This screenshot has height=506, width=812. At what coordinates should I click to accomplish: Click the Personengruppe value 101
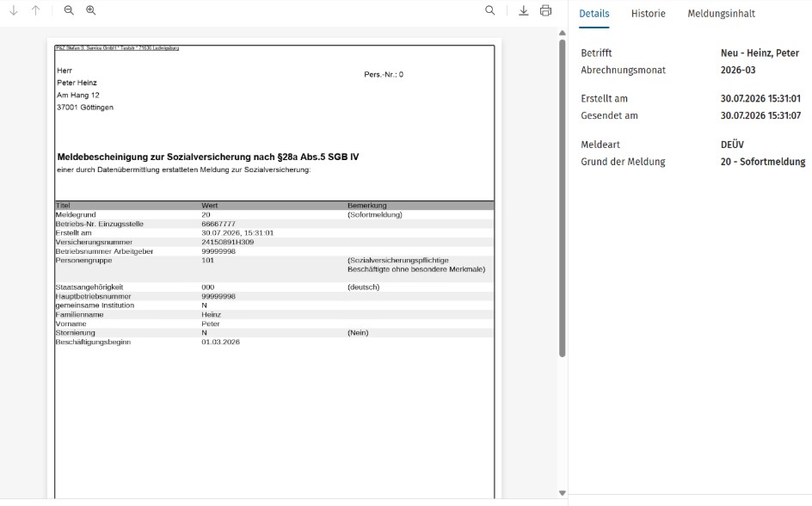tap(207, 260)
